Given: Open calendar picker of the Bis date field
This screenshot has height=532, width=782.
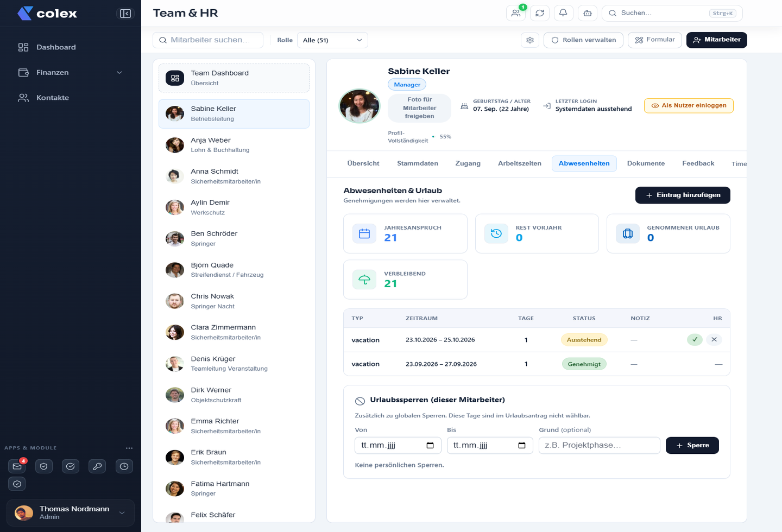Looking at the screenshot, I should coord(522,445).
